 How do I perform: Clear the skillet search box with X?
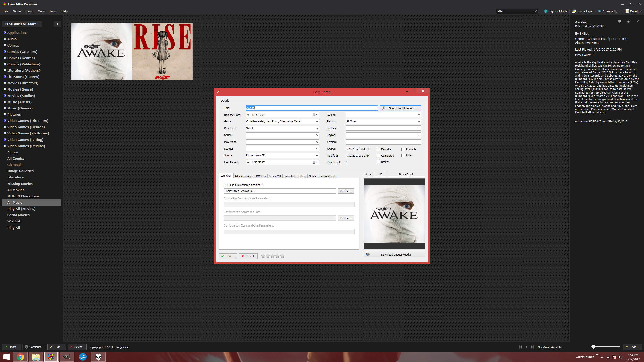[536, 11]
